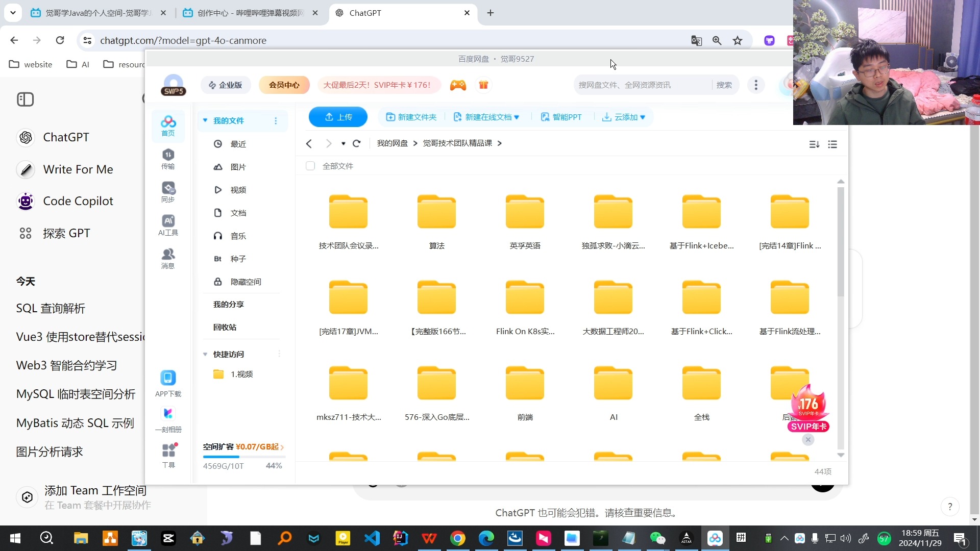980x551 pixels.
Task: Click the APP下载 icon
Action: [168, 384]
